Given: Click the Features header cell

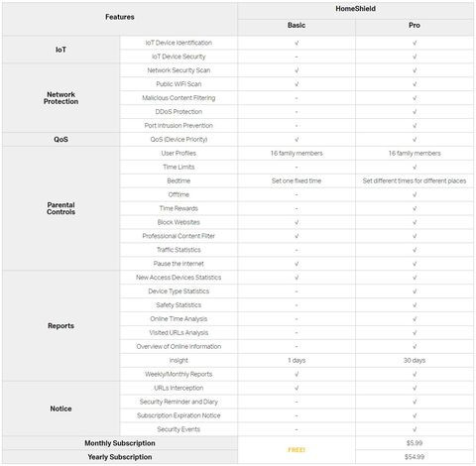Looking at the screenshot, I should click(x=120, y=17).
